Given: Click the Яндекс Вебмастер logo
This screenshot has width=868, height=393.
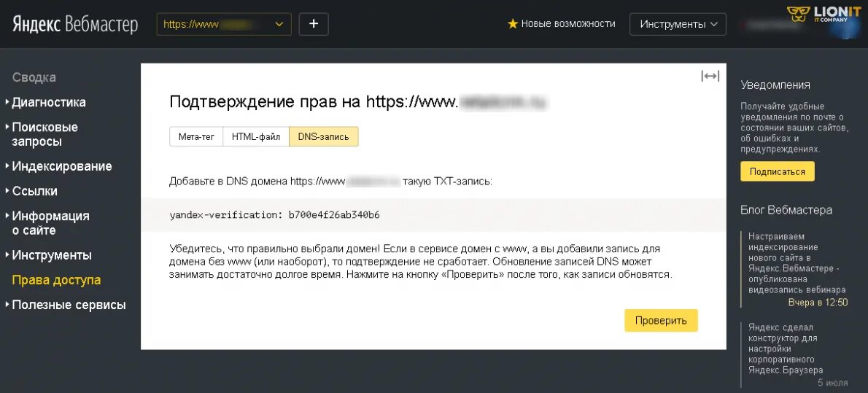Looking at the screenshot, I should (x=75, y=24).
